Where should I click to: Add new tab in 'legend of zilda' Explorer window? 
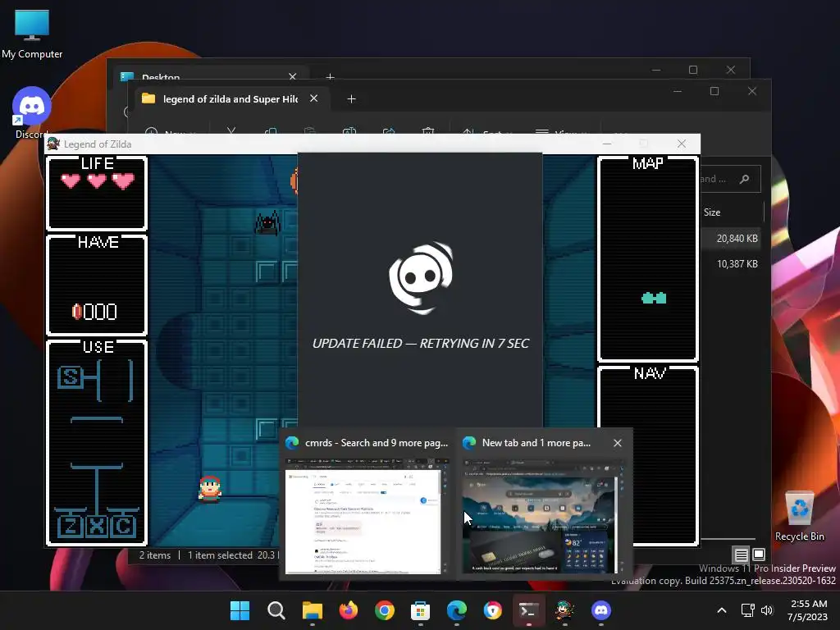[351, 99]
